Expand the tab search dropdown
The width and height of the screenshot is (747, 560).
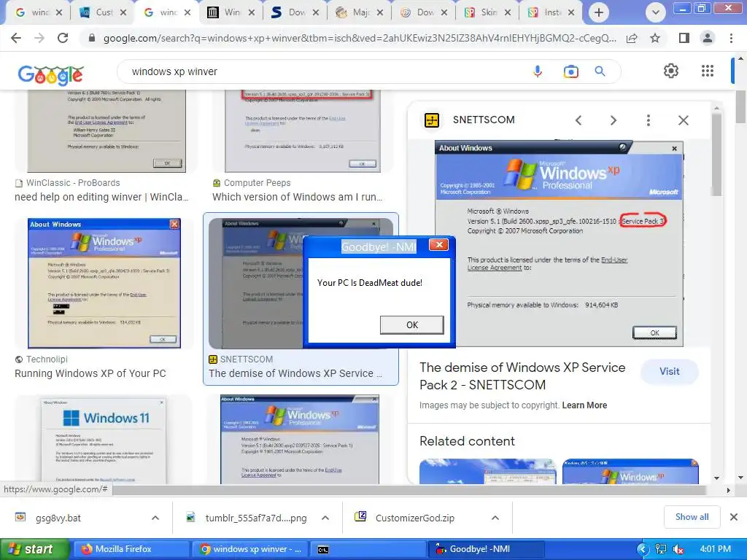(x=656, y=12)
